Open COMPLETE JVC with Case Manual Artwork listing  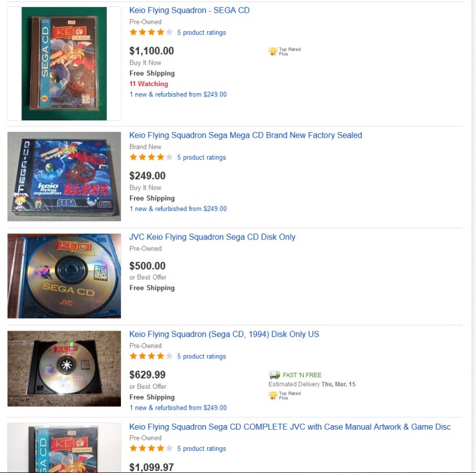coord(290,427)
